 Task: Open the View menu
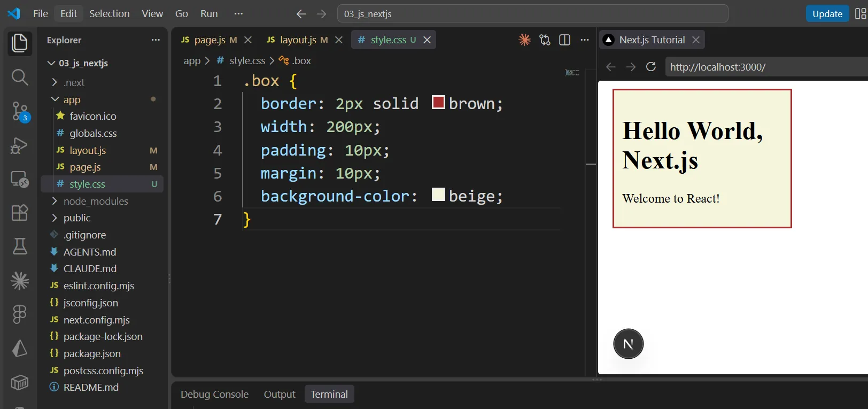(x=152, y=14)
